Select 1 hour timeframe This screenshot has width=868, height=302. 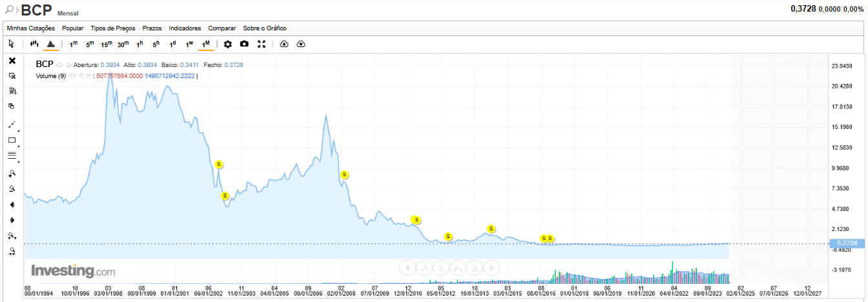tap(139, 44)
